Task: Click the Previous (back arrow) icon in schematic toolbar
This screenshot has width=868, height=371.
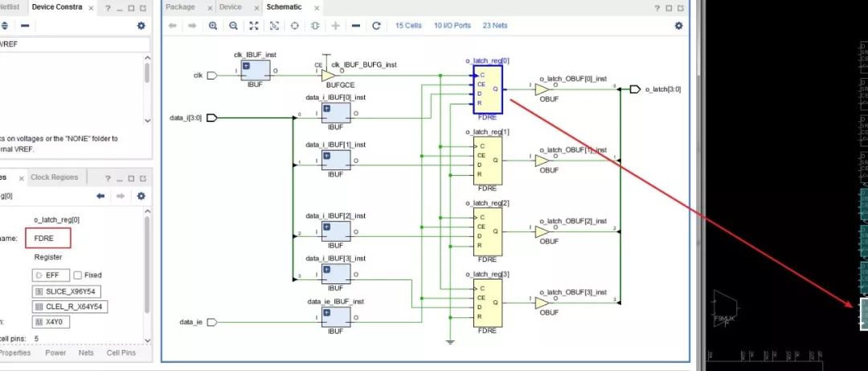Action: click(172, 26)
